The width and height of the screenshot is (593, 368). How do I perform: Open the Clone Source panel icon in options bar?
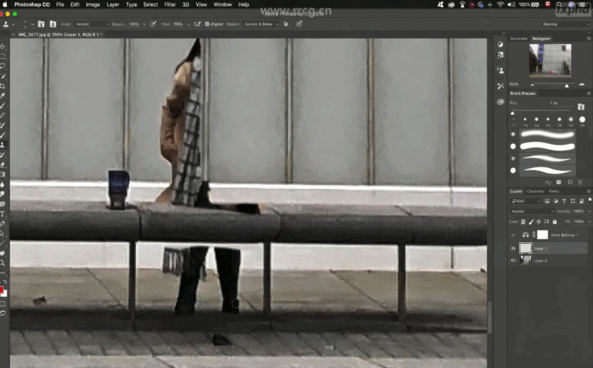coord(53,24)
